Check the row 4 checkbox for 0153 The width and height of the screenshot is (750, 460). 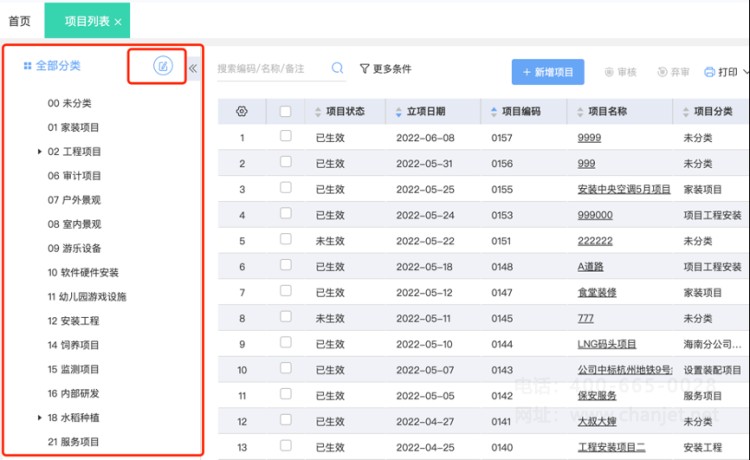coord(286,213)
